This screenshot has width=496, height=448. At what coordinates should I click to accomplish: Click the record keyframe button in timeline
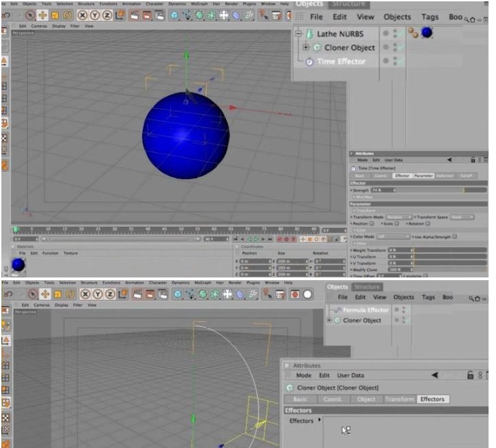(x=279, y=239)
